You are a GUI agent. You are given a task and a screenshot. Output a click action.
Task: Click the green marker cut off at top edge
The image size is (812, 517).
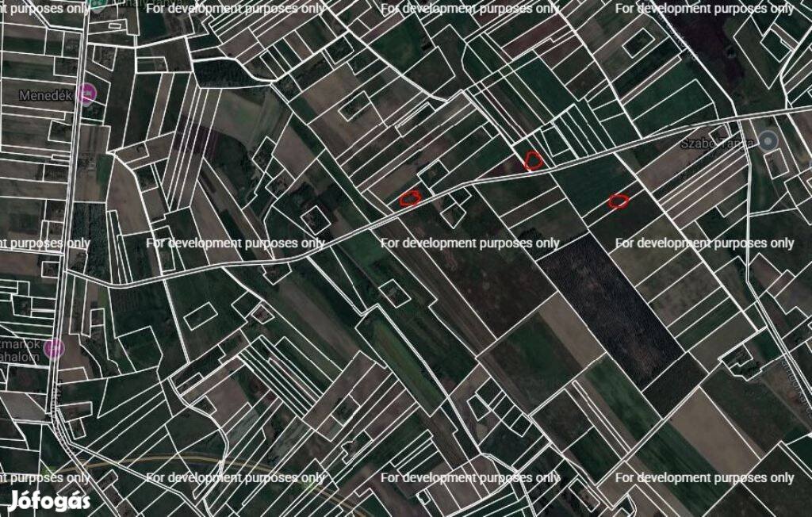(x=98, y=4)
